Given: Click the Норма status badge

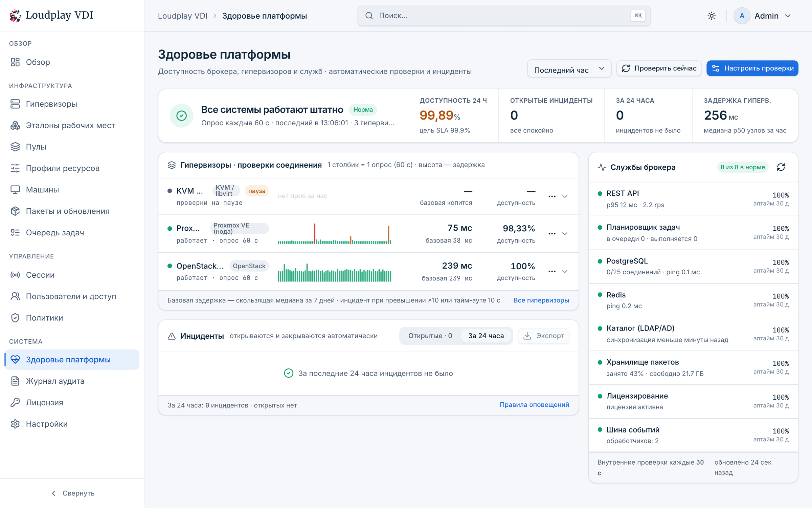Looking at the screenshot, I should (363, 110).
